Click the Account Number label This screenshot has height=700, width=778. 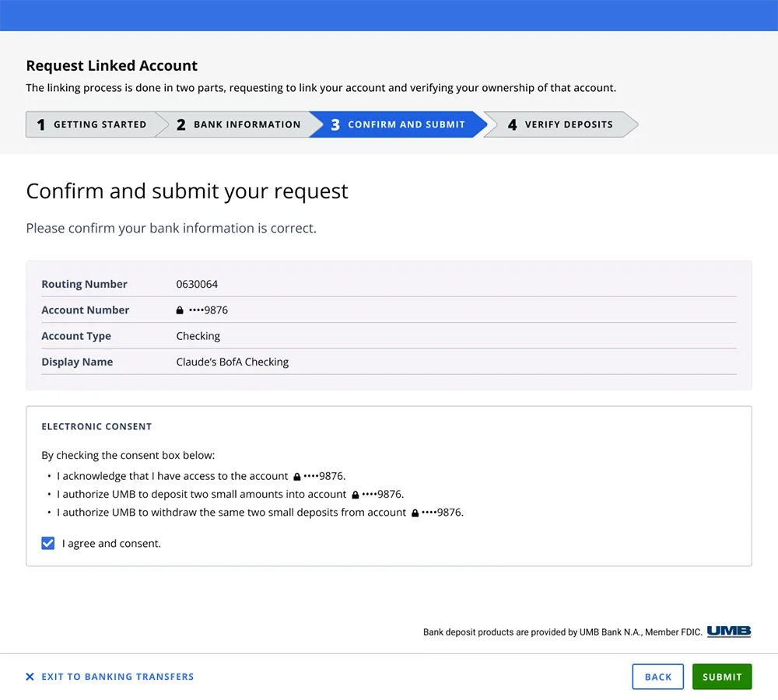(86, 310)
